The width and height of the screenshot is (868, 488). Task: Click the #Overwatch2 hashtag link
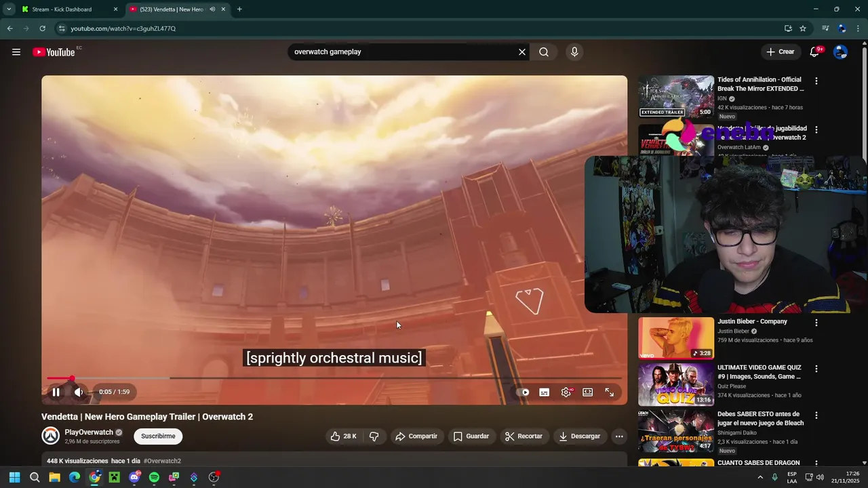coord(162,461)
